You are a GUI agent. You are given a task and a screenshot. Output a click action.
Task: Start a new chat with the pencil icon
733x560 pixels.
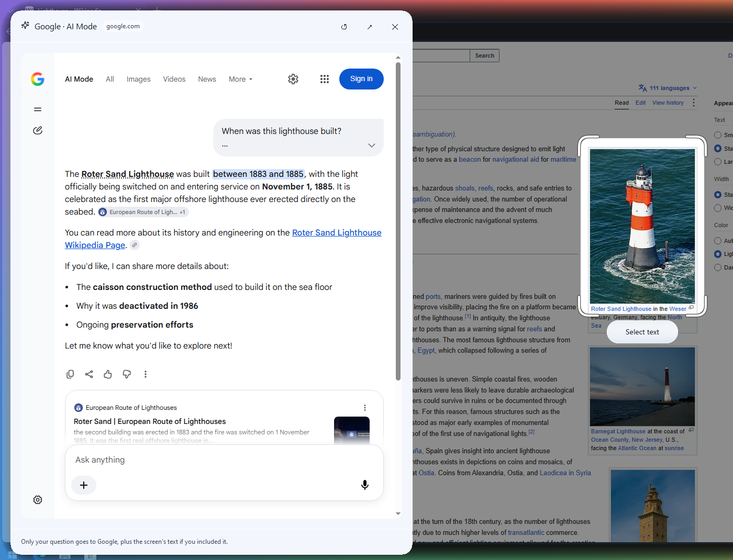click(x=38, y=130)
